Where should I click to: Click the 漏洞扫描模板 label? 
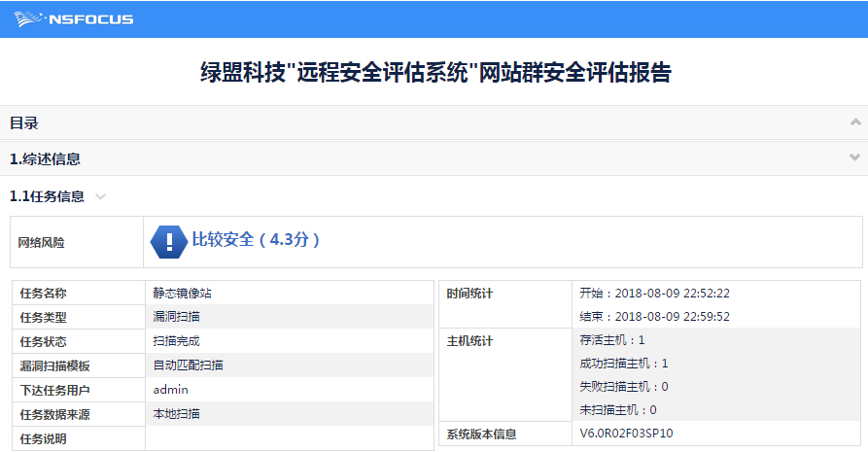click(54, 366)
